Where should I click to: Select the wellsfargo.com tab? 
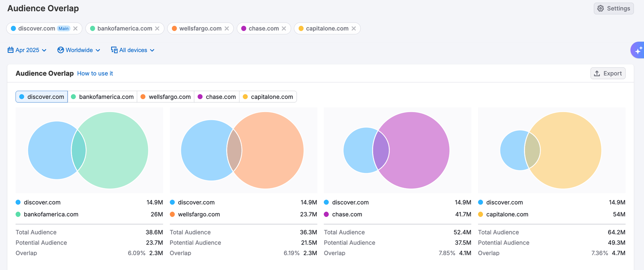(x=165, y=97)
